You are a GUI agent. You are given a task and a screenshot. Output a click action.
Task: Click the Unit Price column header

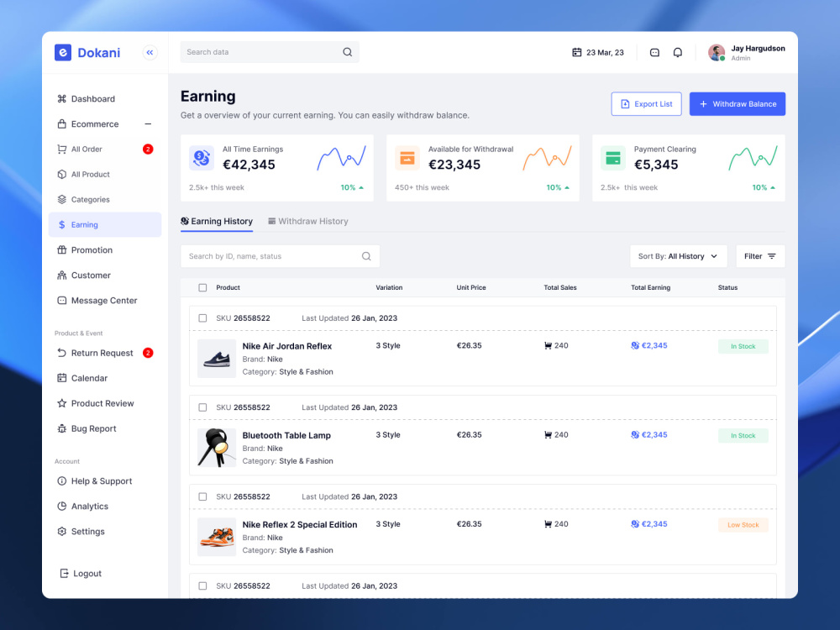pyautogui.click(x=471, y=287)
